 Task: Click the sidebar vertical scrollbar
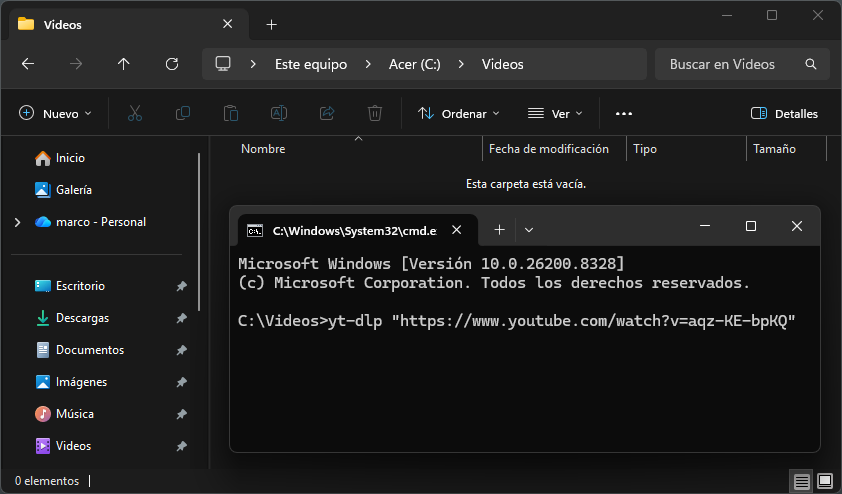[199, 232]
